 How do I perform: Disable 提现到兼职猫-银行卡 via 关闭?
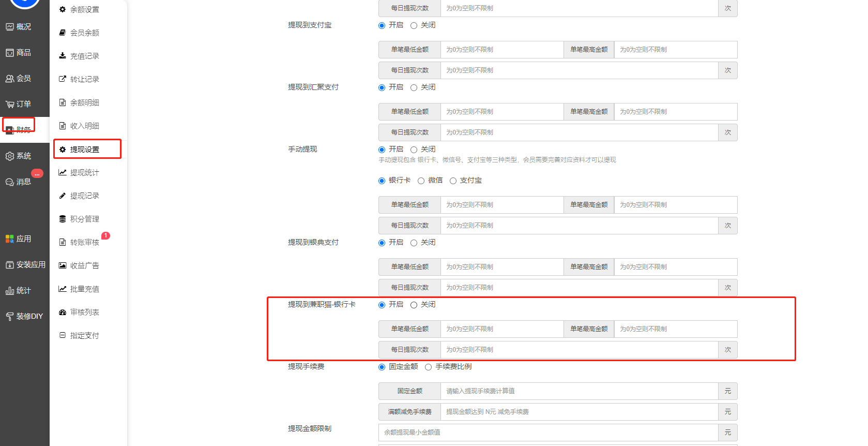(414, 305)
